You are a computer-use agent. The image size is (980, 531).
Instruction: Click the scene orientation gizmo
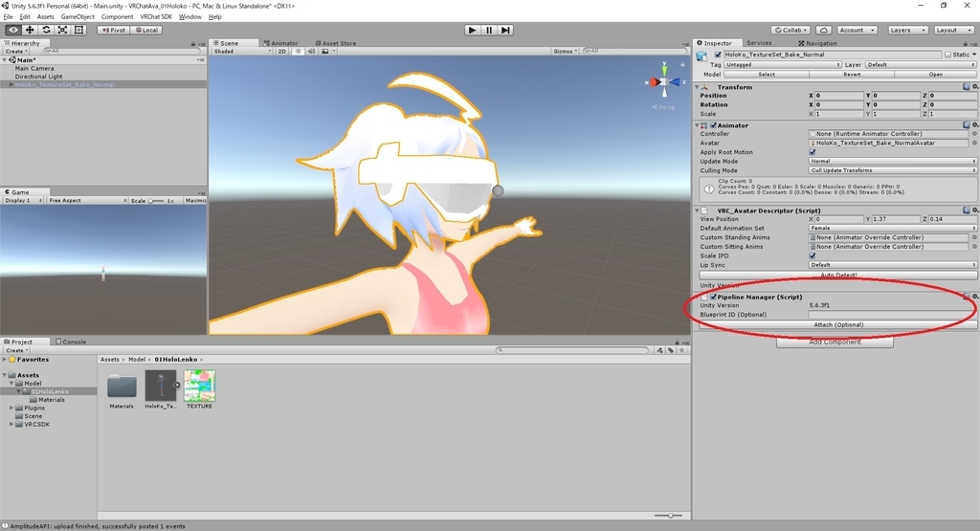664,82
